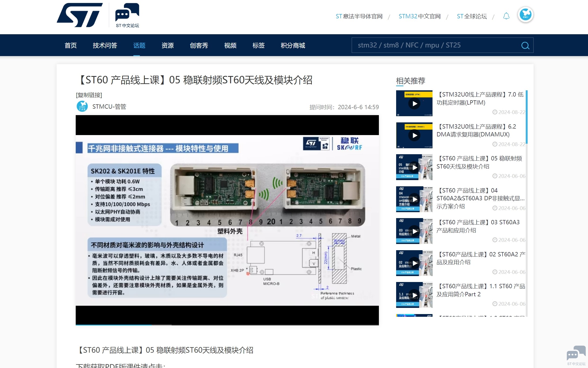Image resolution: width=588 pixels, height=368 pixels.
Task: Open the STMCU-管管 author name link
Action: point(109,106)
